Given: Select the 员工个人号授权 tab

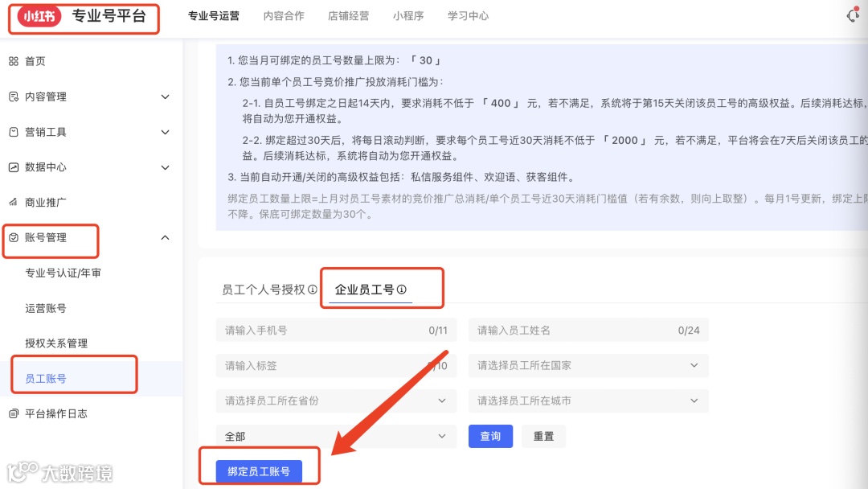Looking at the screenshot, I should tap(264, 290).
